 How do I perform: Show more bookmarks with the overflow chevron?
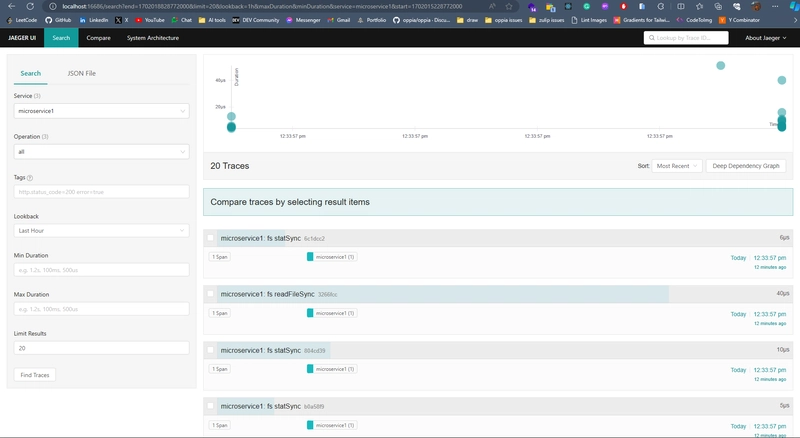point(794,20)
